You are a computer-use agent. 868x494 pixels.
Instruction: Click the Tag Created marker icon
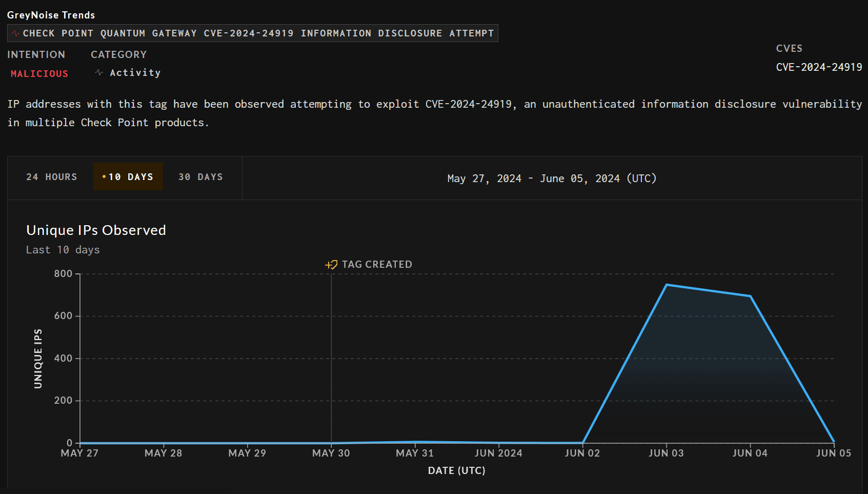331,265
